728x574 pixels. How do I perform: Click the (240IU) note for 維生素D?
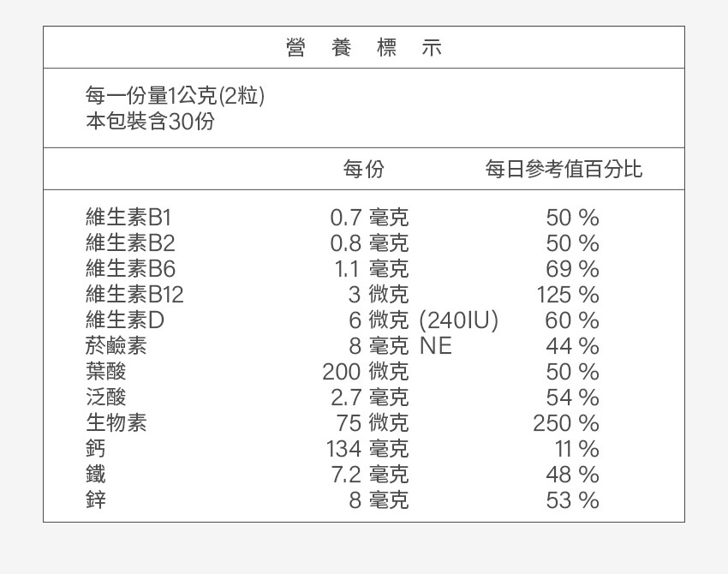click(x=459, y=320)
